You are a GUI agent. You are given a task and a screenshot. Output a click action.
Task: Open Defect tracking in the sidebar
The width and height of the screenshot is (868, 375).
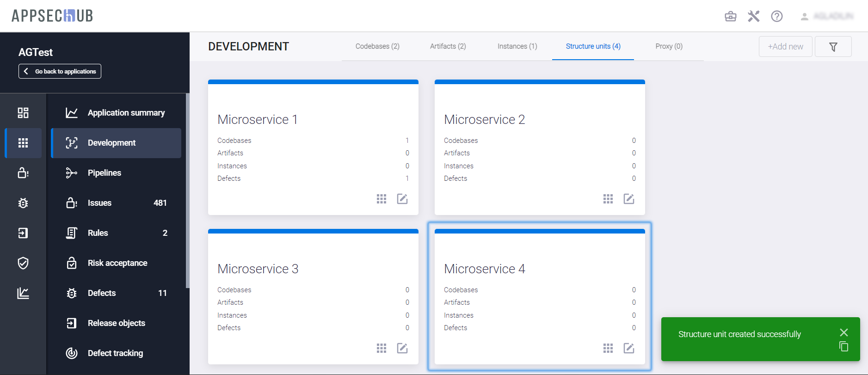click(115, 353)
